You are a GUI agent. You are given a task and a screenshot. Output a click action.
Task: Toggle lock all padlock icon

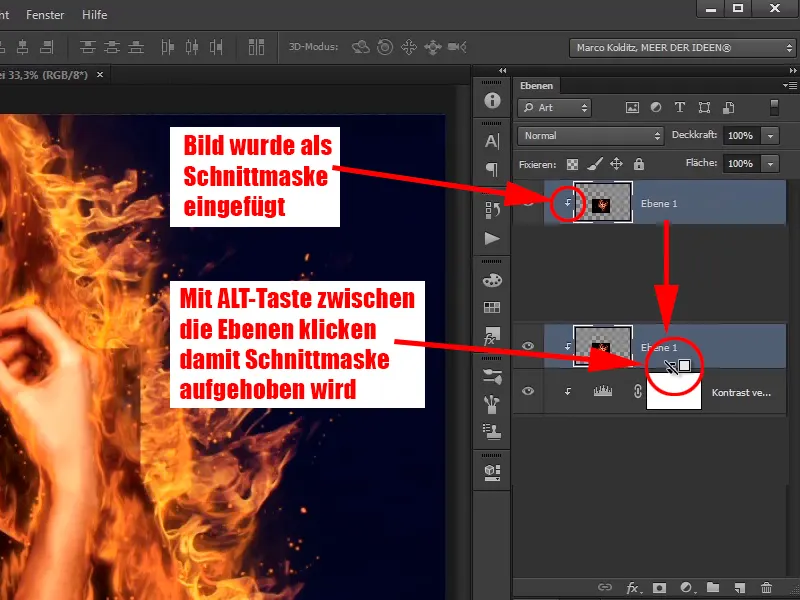[x=639, y=164]
